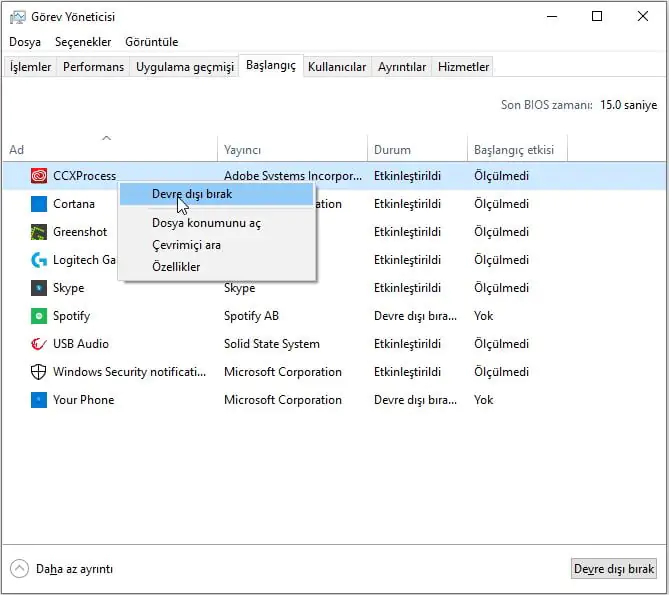Click the USB Audio red icon
Image resolution: width=669 pixels, height=595 pixels.
point(39,344)
